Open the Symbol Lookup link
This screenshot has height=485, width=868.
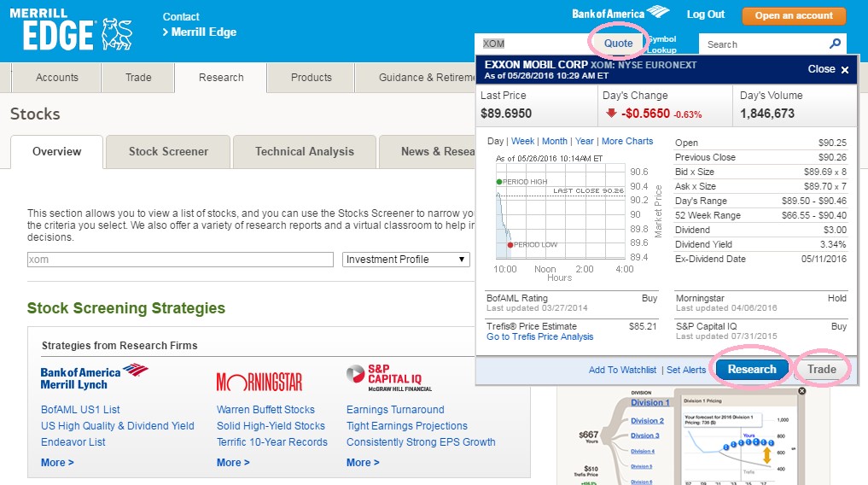pyautogui.click(x=662, y=44)
